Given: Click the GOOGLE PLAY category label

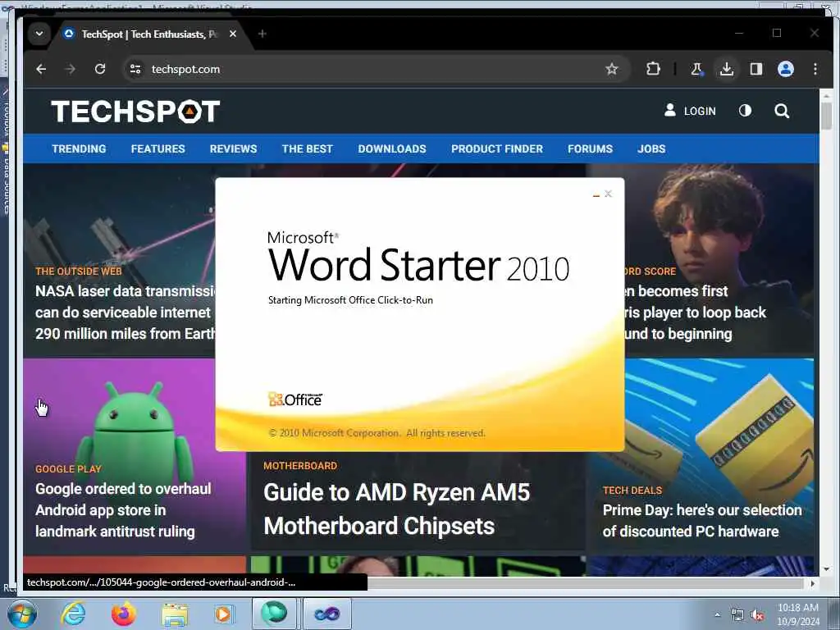Looking at the screenshot, I should 68,468.
